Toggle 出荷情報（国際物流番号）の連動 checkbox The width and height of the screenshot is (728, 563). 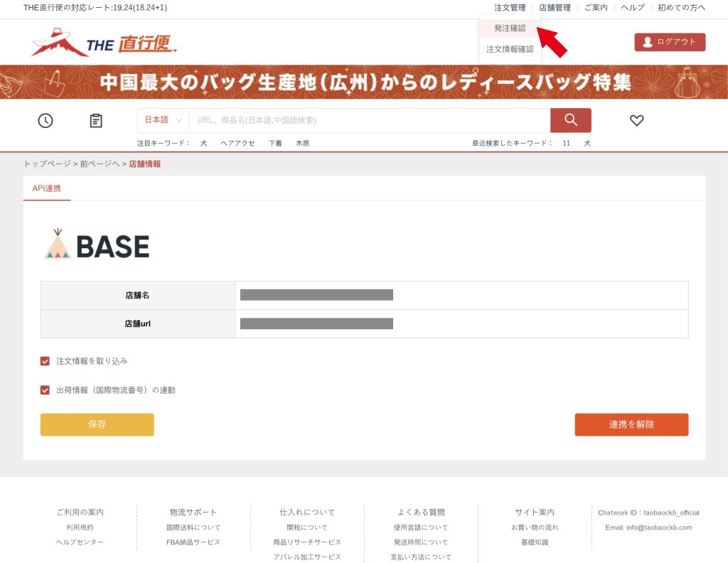[45, 390]
